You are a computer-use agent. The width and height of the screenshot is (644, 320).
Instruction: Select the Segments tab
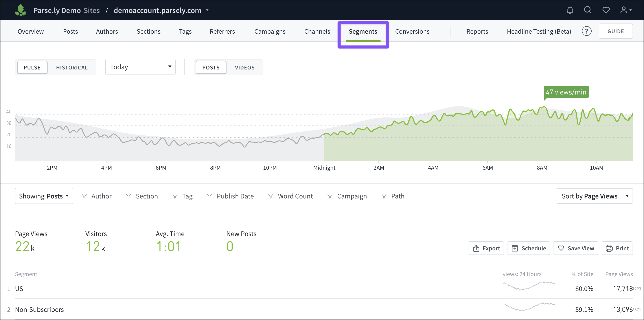[363, 32]
